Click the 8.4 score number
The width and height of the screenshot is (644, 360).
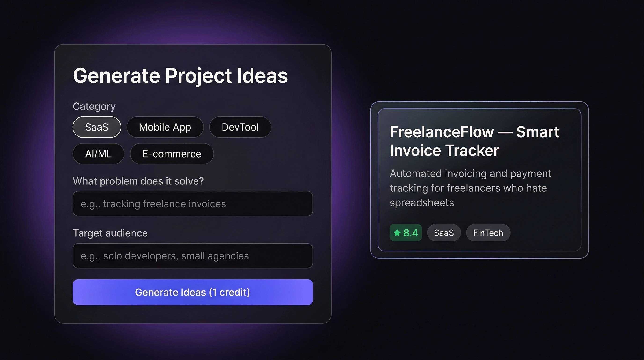(x=411, y=233)
